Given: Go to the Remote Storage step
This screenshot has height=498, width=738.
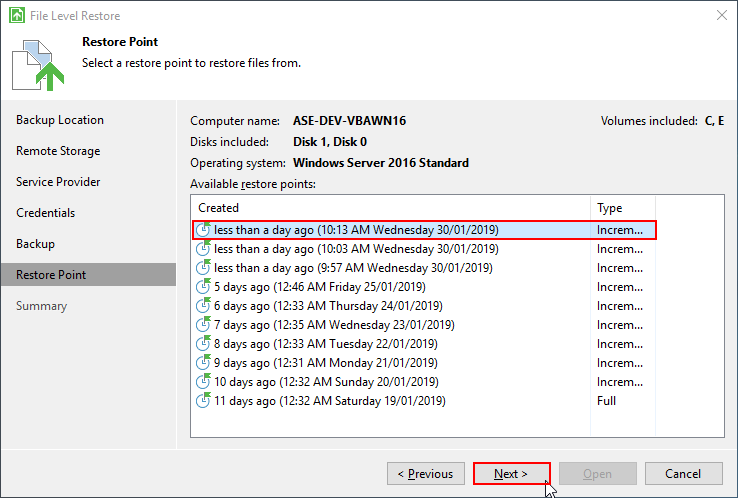Looking at the screenshot, I should point(58,151).
